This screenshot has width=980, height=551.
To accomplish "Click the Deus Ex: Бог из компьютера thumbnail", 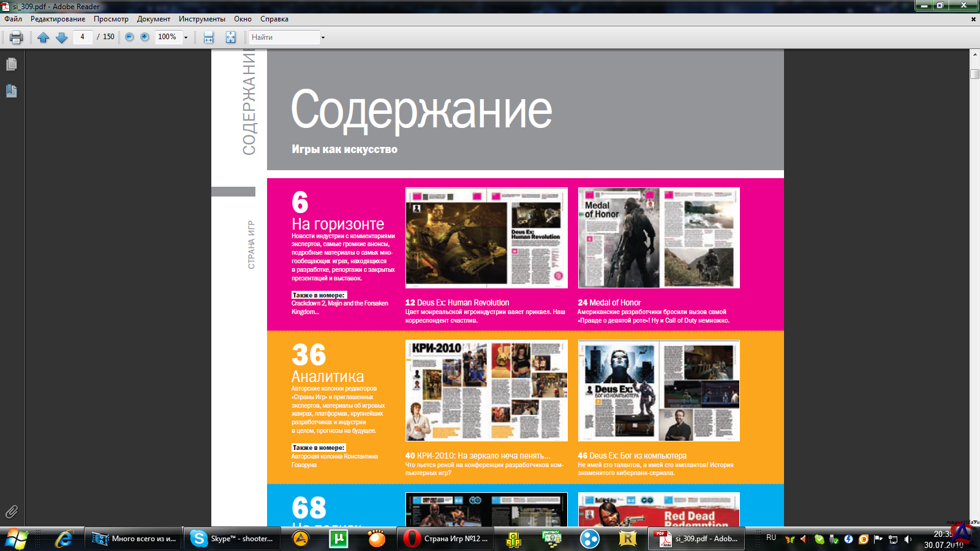I will tap(659, 391).
